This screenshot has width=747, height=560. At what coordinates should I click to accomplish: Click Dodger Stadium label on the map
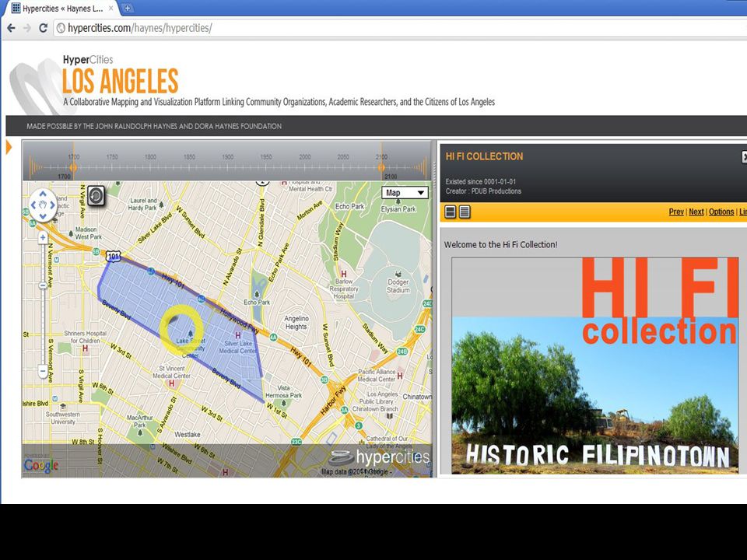tap(398, 285)
